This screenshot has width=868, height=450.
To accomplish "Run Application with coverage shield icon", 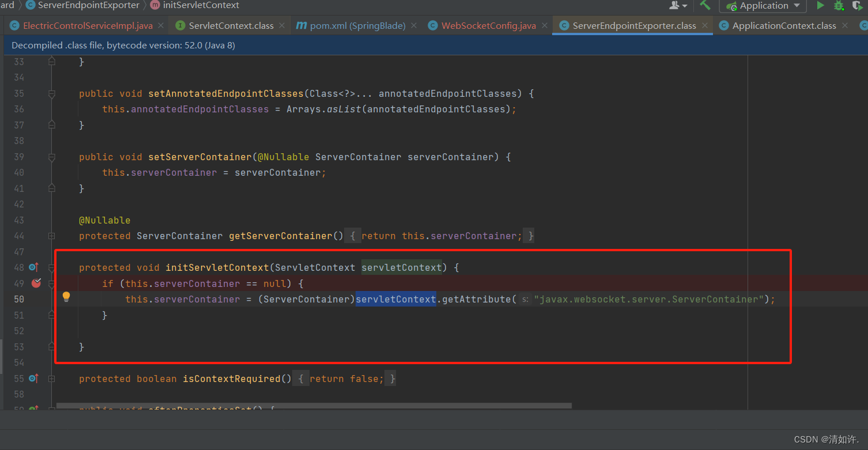I will (857, 6).
